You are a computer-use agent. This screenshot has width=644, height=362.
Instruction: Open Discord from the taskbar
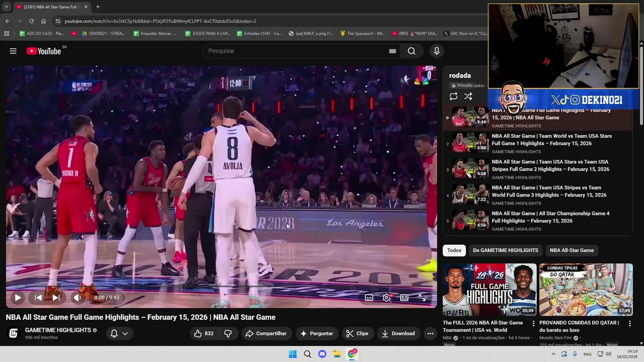[x=322, y=354]
